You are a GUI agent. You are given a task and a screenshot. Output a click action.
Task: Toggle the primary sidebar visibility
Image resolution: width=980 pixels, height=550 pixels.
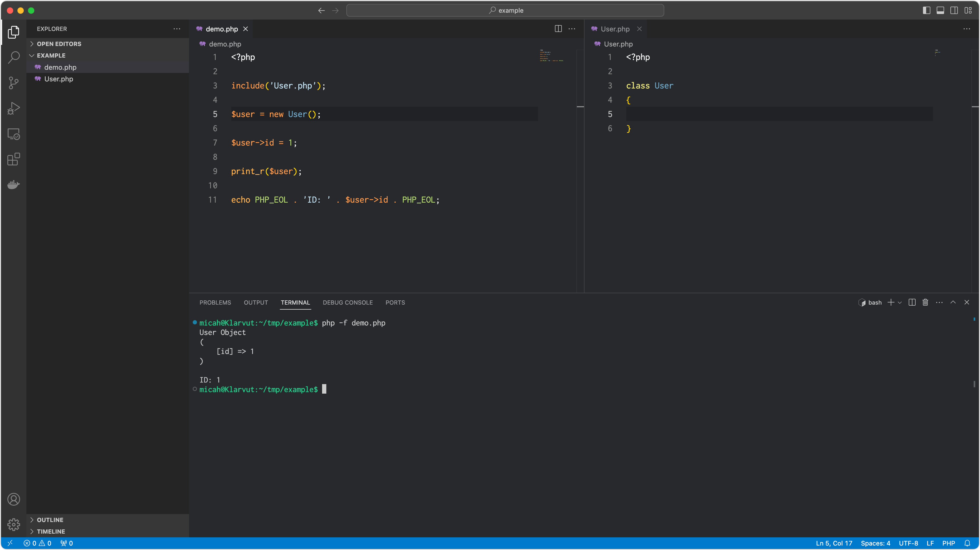point(926,10)
